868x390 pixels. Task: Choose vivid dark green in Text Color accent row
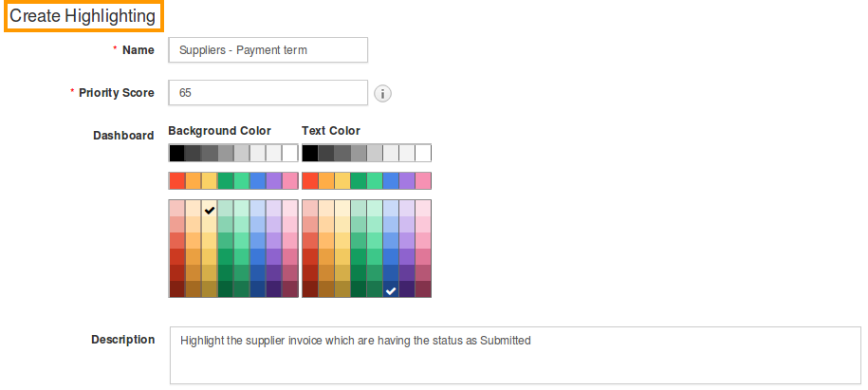click(x=359, y=180)
